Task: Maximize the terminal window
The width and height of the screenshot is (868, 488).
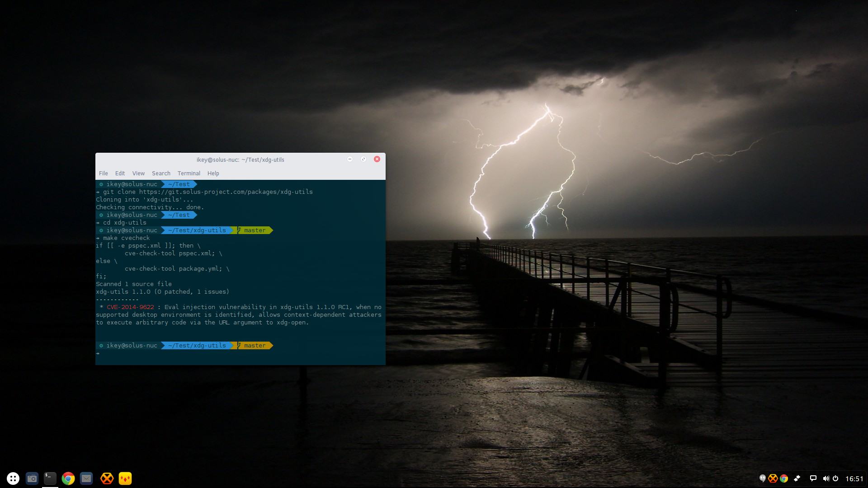Action: click(363, 159)
